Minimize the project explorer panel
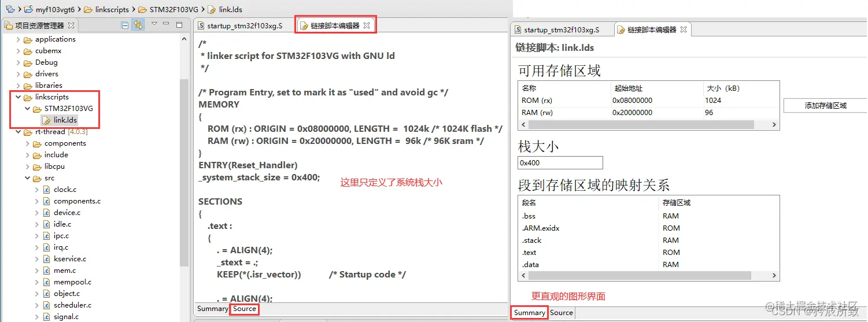Image resolution: width=868 pixels, height=322 pixels. tap(167, 24)
